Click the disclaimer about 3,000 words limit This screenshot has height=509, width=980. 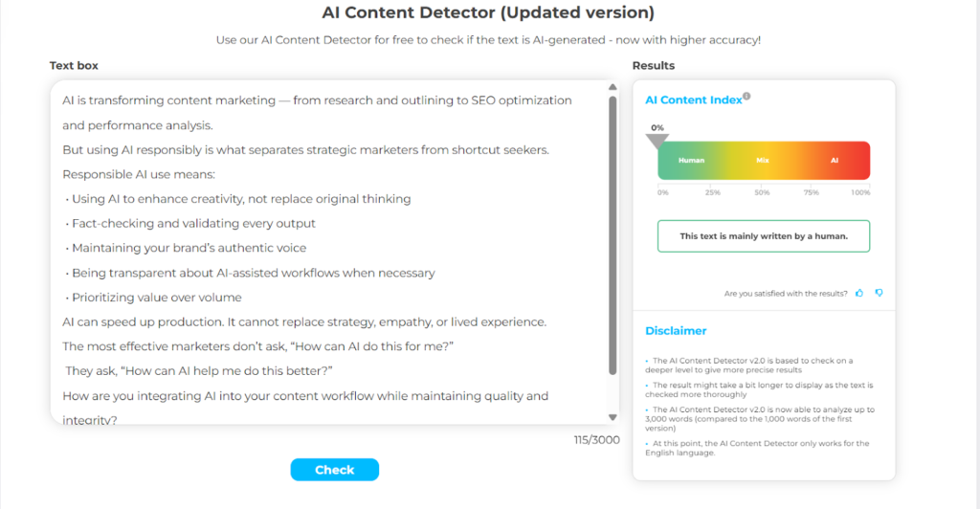[x=760, y=419]
